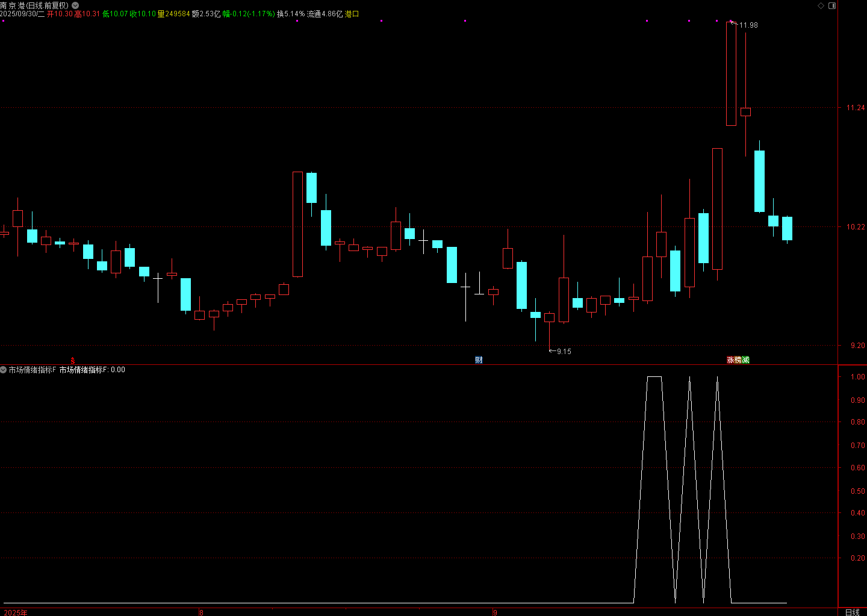Viewport: 867px width, 616px height.
Task: Click the 9.15 low price label
Action: [564, 352]
